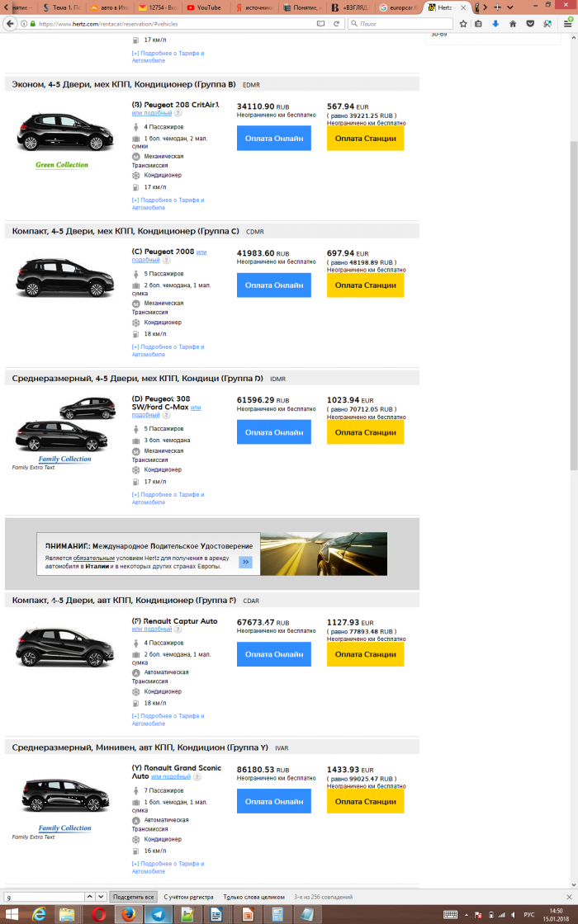
Task: Show hidden tray icons arrow
Action: click(x=467, y=915)
